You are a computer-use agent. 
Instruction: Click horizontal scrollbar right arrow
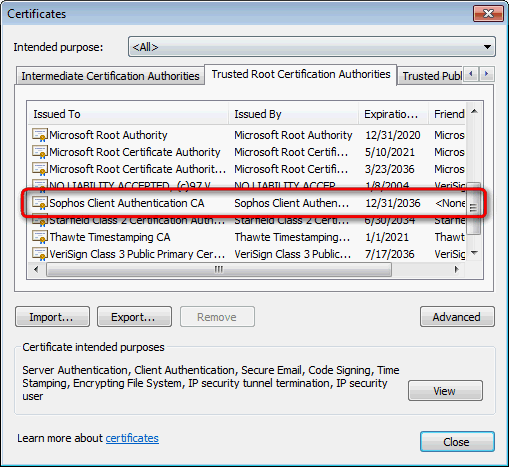pyautogui.click(x=457, y=269)
